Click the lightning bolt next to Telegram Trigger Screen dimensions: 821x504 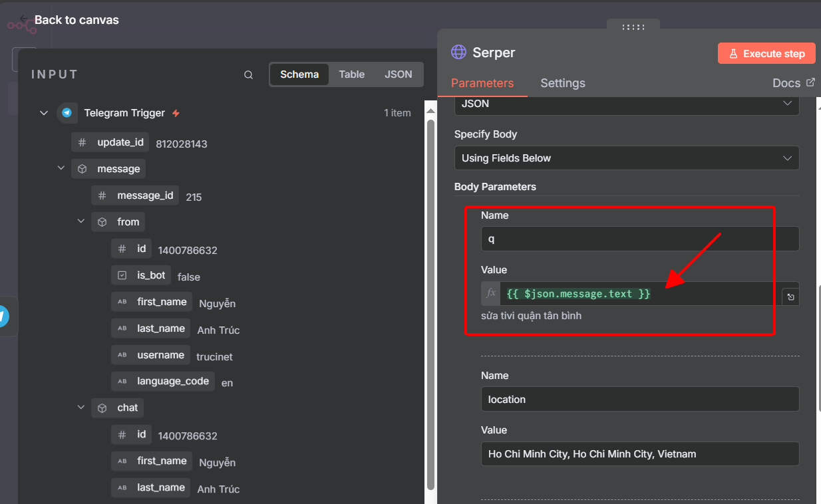(x=176, y=112)
